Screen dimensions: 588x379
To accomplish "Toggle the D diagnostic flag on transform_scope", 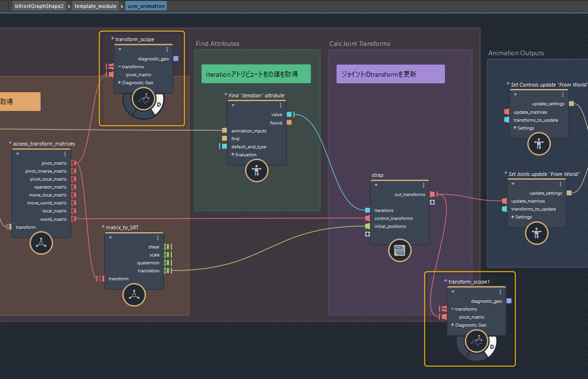I will 159,103.
